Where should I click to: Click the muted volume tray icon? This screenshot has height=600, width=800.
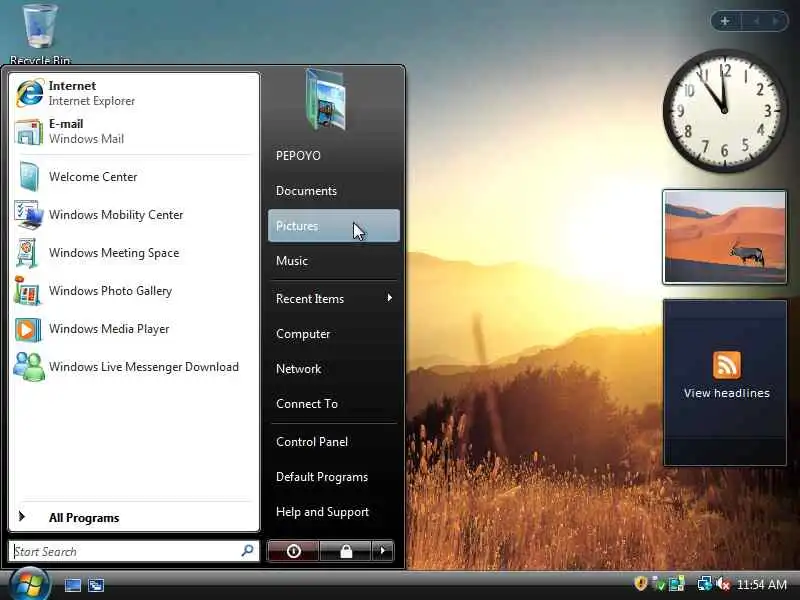pyautogui.click(x=722, y=584)
